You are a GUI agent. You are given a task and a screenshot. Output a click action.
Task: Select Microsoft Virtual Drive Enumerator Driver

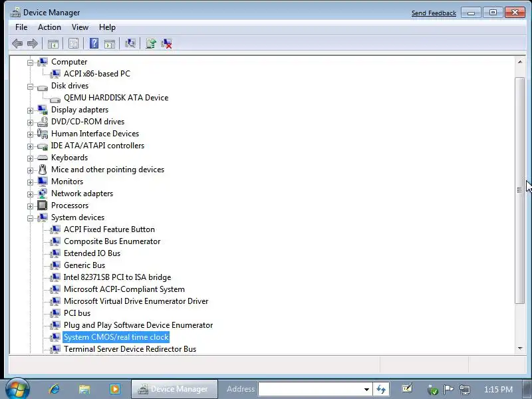pos(136,301)
